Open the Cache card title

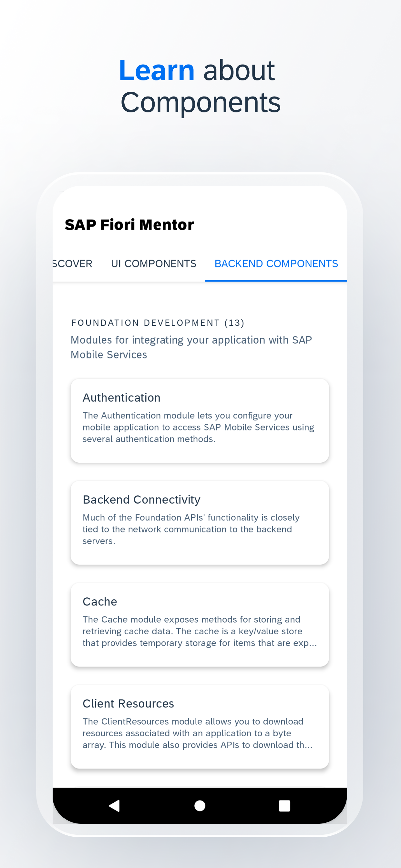pos(100,602)
